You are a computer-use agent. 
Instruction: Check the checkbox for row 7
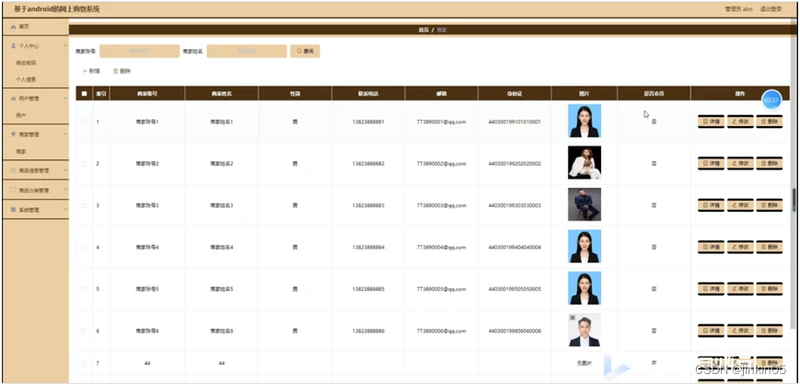click(x=84, y=363)
